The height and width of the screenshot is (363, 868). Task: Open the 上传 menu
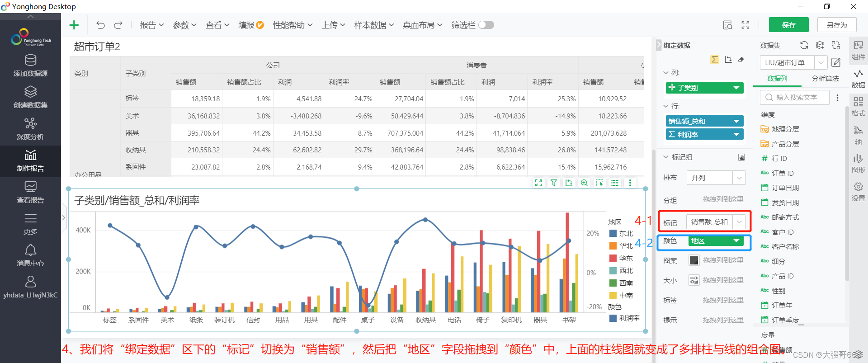(x=333, y=25)
